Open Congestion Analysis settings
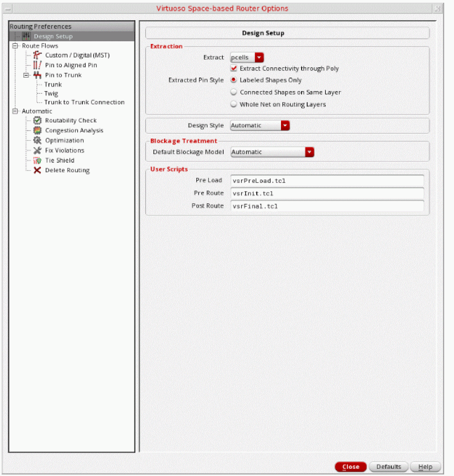Image resolution: width=454 pixels, height=476 pixels. click(x=74, y=131)
